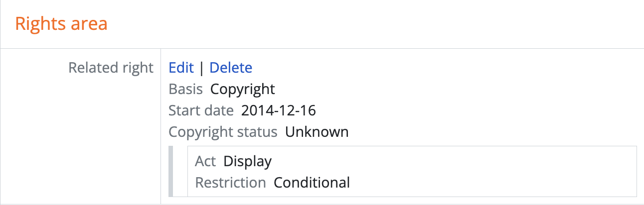
Task: Click the word status in Copyright status
Action: [x=258, y=132]
